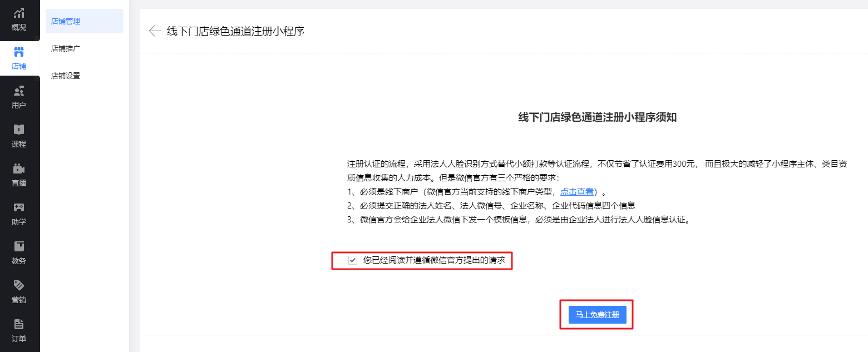This screenshot has height=352, width=868.
Task: Open the 助学 gamepad icon
Action: 19,207
